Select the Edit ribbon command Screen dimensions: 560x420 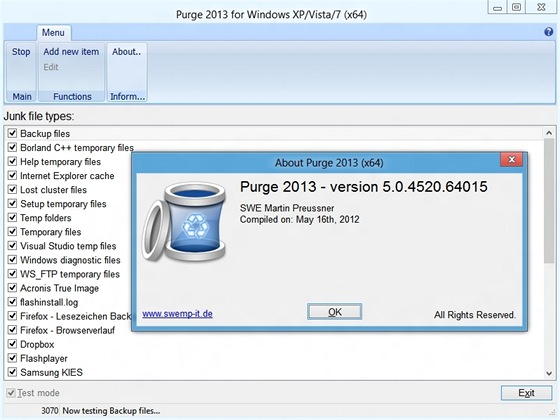(51, 67)
